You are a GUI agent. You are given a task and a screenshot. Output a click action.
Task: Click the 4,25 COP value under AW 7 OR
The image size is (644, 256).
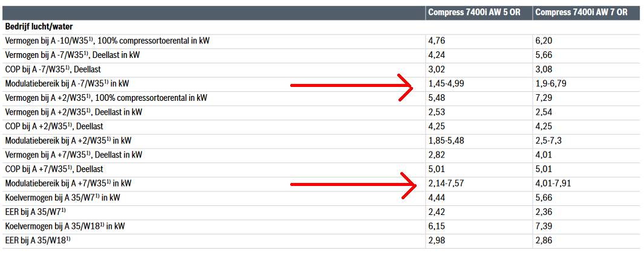pyautogui.click(x=544, y=126)
